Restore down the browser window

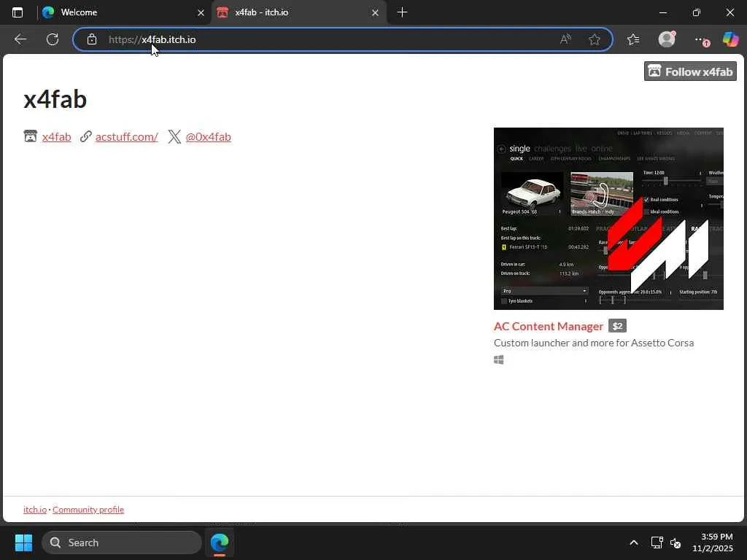pos(697,12)
